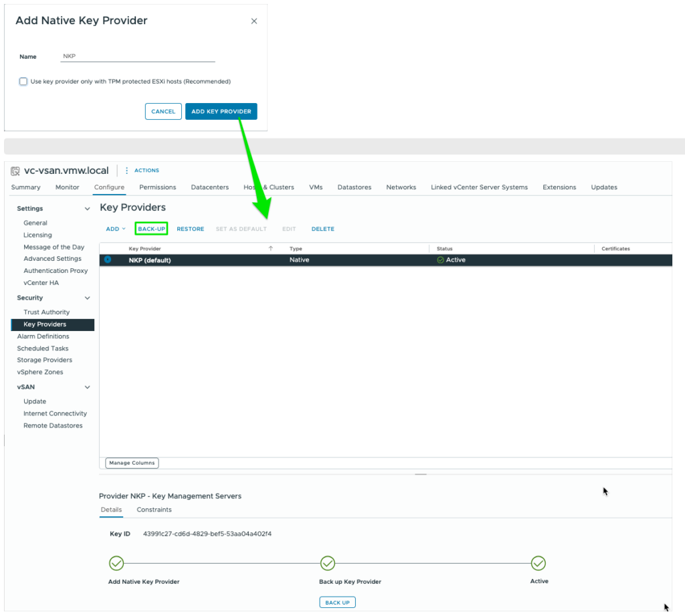Click the Name input field containing NKP
Viewport: 685px width, 616px height.
coord(137,57)
